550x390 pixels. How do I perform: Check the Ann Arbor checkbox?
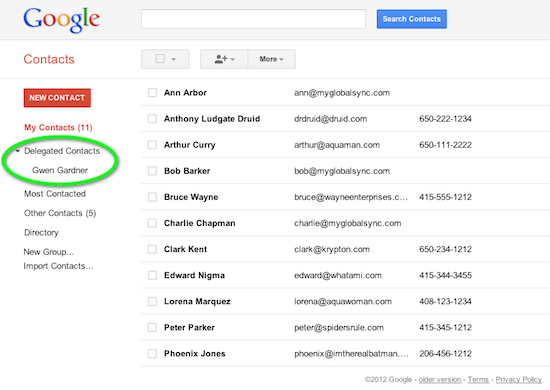152,93
